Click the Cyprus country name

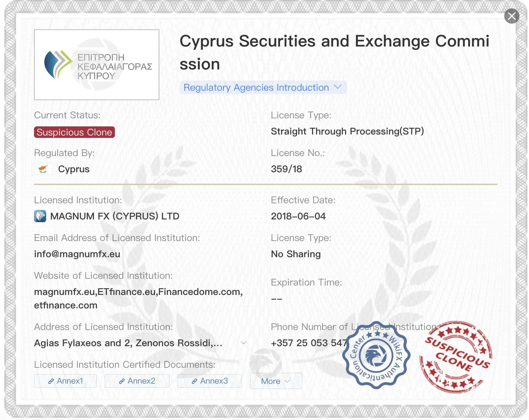pyautogui.click(x=74, y=169)
